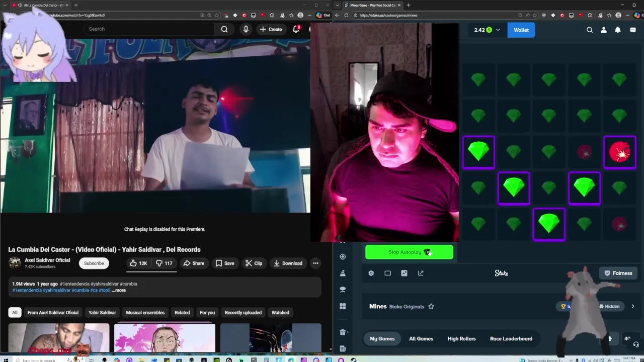Select the For you filter chip

[207, 313]
